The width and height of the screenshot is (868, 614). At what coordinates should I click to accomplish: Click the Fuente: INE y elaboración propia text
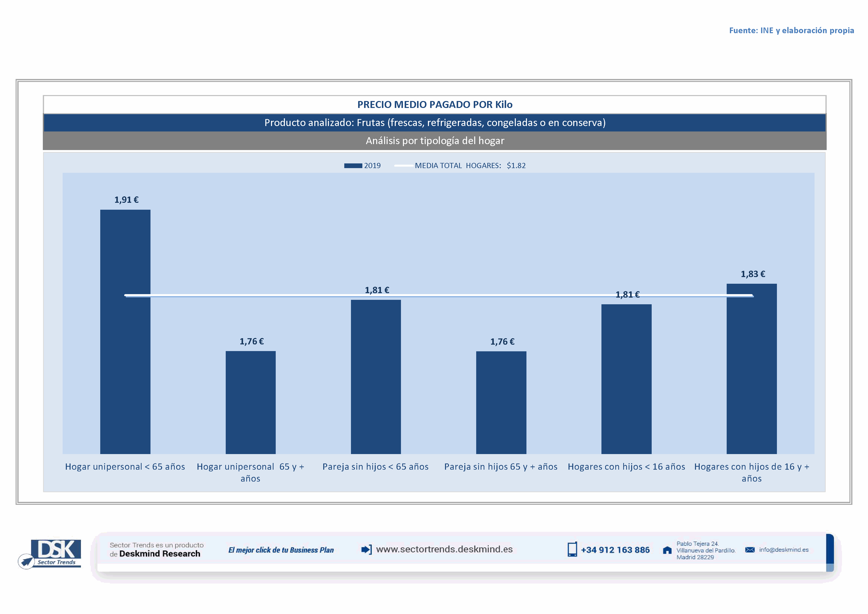(x=791, y=30)
